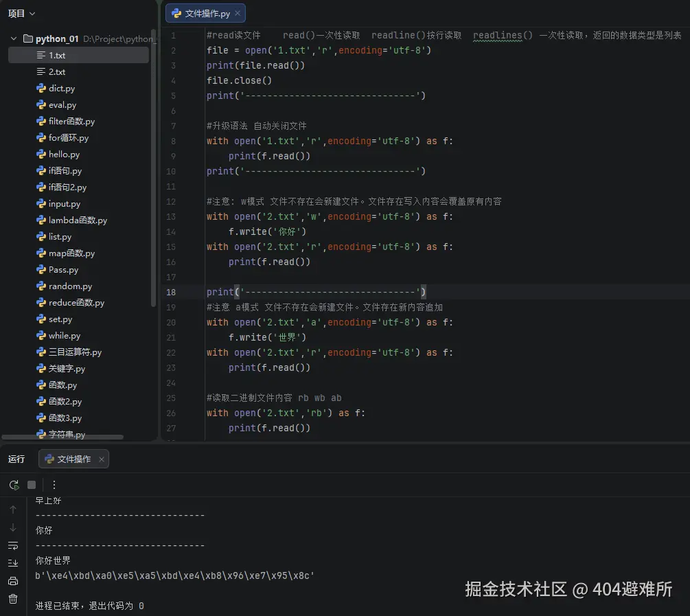
Task: Clear all console output
Action: 13,599
